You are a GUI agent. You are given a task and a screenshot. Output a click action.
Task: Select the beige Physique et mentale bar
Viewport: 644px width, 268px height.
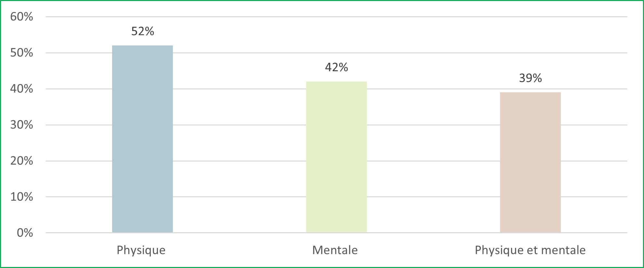click(530, 162)
